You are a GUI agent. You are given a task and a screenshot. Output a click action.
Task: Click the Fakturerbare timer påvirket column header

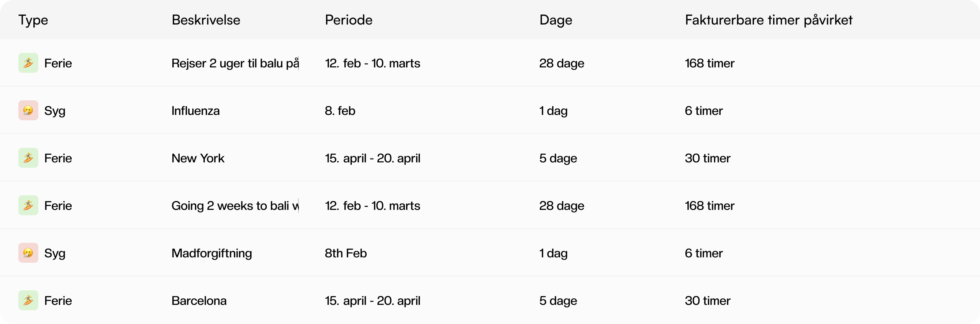pos(769,20)
